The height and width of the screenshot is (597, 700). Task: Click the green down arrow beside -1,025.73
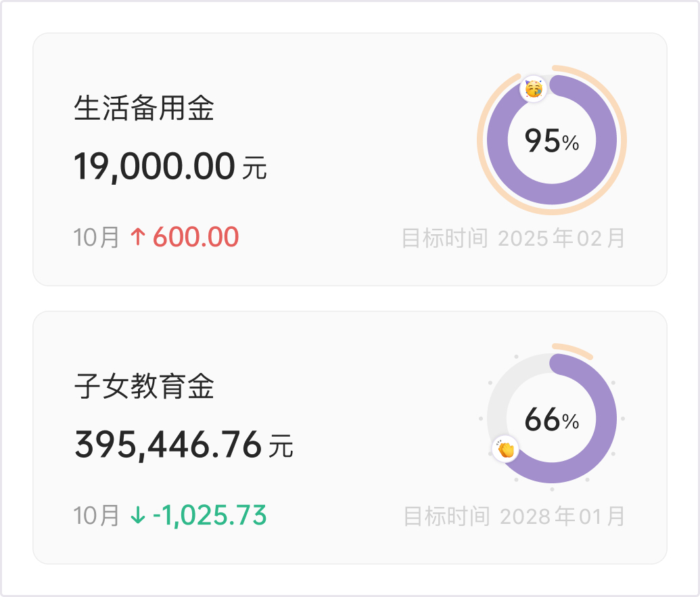(x=138, y=515)
